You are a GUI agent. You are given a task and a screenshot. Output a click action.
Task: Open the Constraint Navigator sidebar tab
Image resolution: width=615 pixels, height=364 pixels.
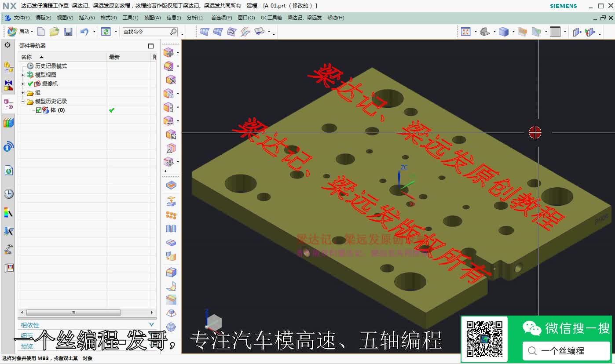pos(8,85)
